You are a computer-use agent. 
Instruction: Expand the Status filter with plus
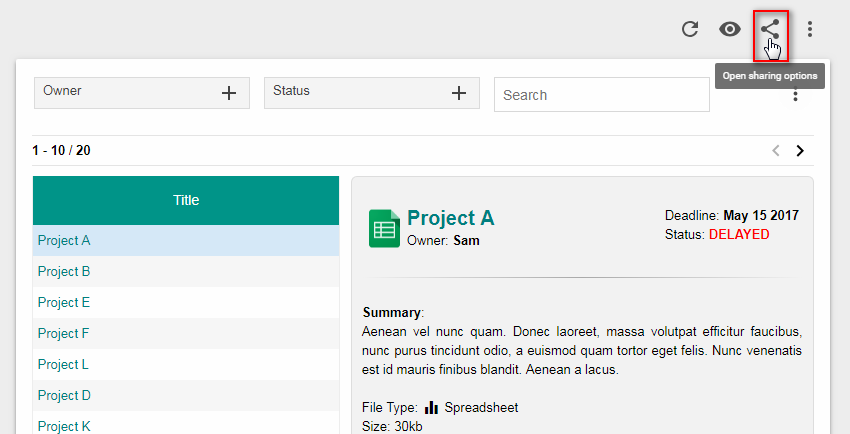coord(459,93)
